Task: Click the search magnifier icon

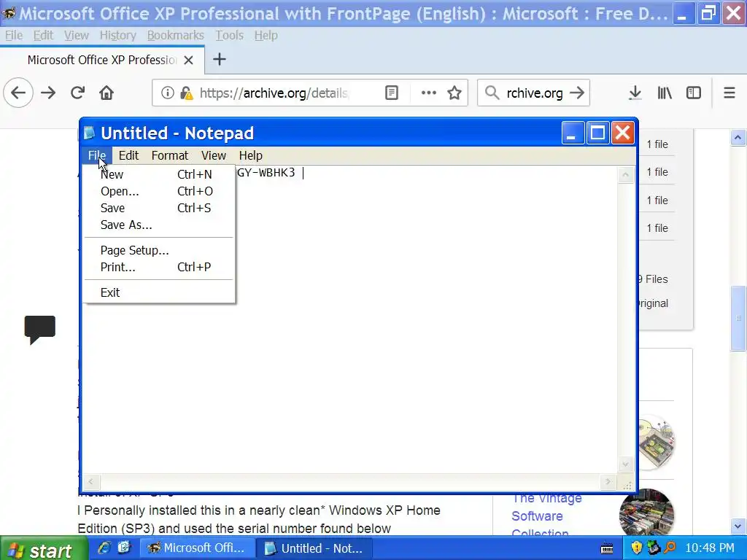Action: (492, 93)
